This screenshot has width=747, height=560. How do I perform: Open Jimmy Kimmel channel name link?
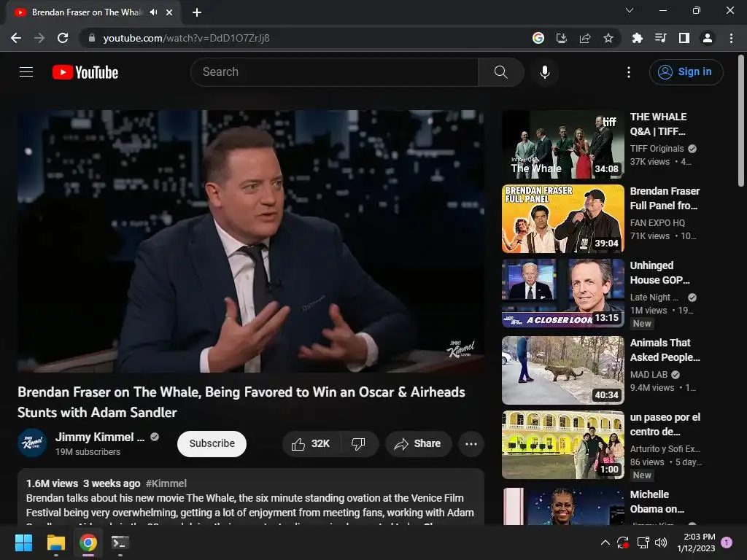[99, 437]
